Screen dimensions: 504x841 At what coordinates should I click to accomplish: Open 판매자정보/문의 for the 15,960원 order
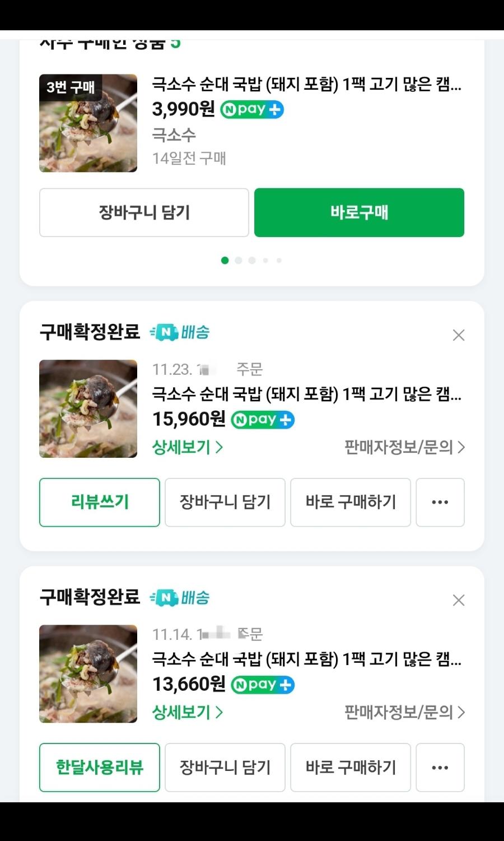(404, 447)
